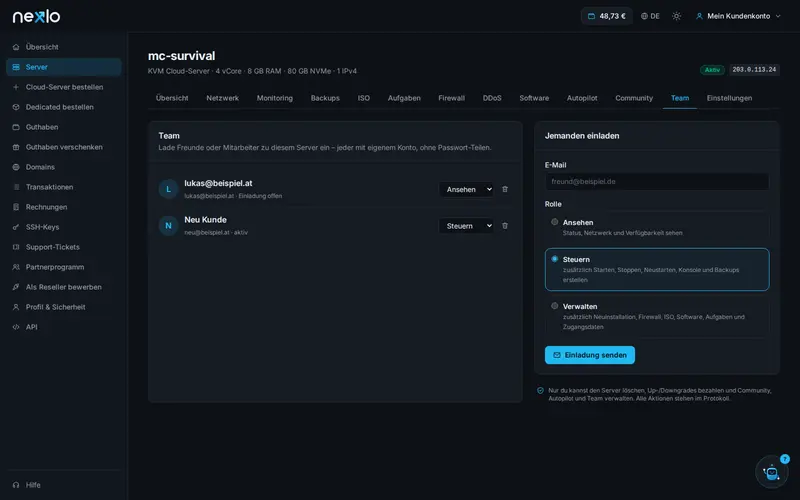Click the Hilfe headset icon

click(x=16, y=485)
